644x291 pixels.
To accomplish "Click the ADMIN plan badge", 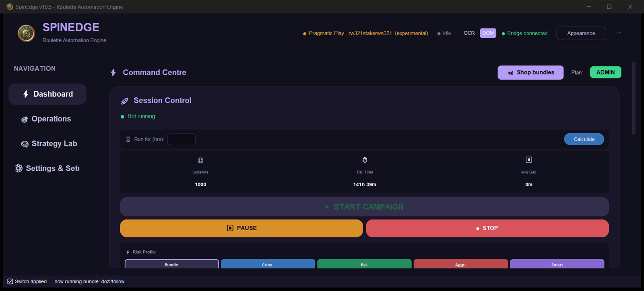I will [x=605, y=72].
